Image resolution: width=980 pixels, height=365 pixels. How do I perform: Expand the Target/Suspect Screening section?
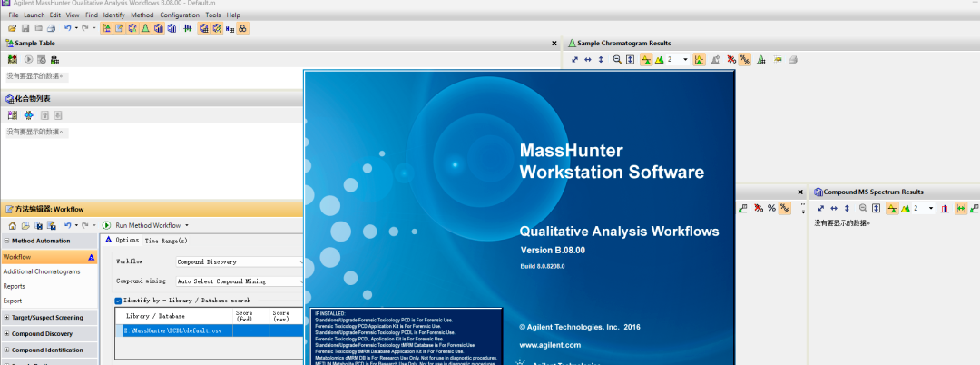click(x=6, y=318)
